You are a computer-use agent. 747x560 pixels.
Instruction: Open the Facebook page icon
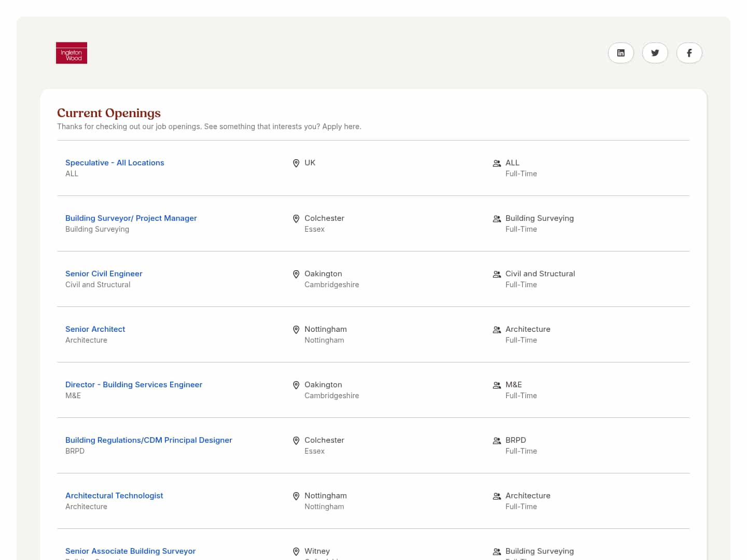pos(689,53)
